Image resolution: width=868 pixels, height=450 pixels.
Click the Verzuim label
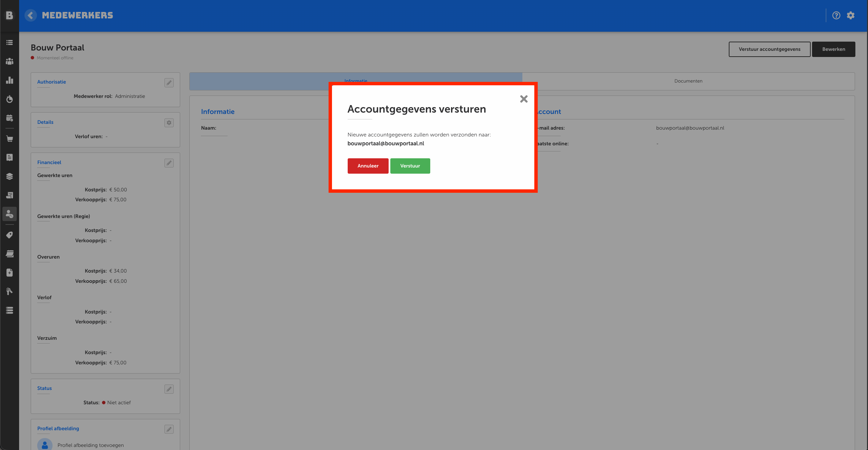pos(47,338)
